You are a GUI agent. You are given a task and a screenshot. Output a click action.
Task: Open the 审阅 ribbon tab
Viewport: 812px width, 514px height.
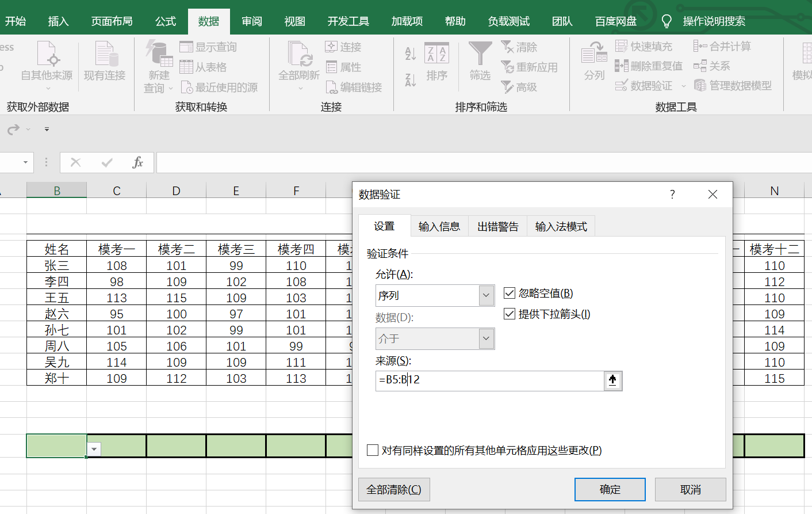coord(251,21)
